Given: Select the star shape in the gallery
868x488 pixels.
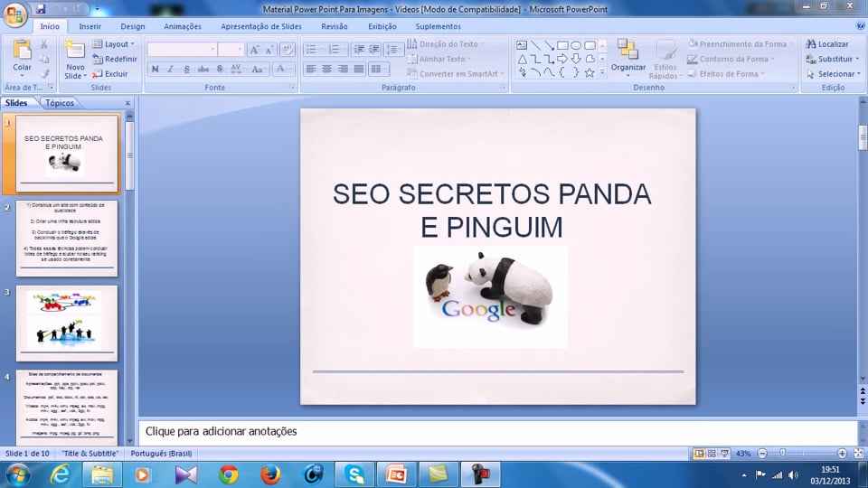Looking at the screenshot, I should pos(590,72).
